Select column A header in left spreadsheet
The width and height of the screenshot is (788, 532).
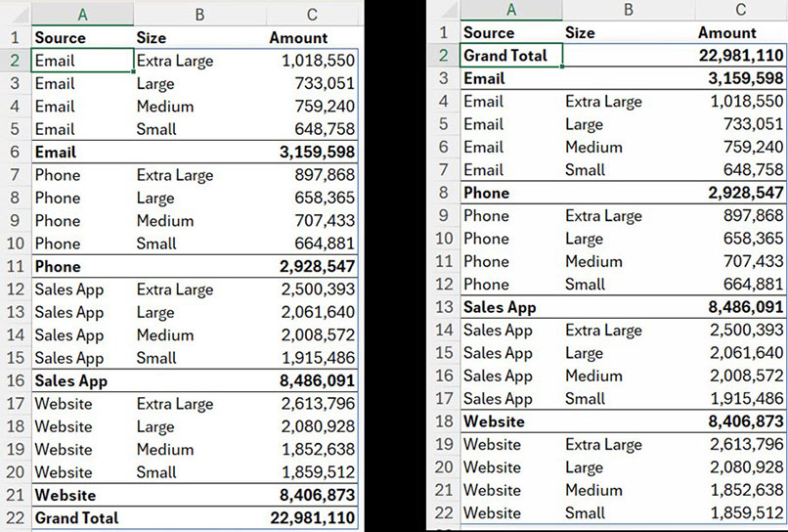tap(82, 14)
